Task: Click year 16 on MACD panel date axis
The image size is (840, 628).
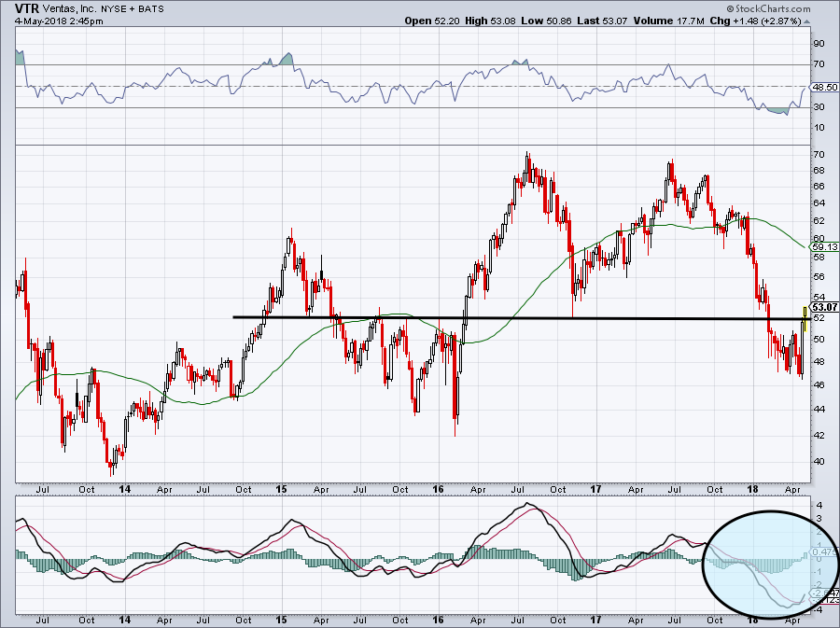Action: tap(439, 620)
